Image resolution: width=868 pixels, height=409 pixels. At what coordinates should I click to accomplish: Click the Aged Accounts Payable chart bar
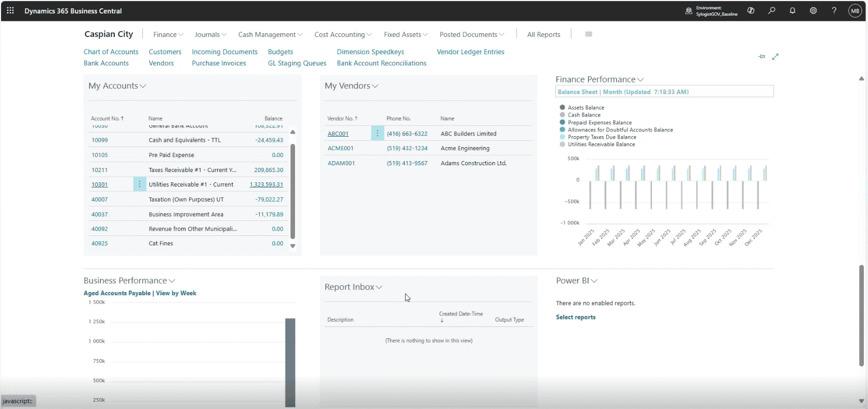[x=290, y=363]
